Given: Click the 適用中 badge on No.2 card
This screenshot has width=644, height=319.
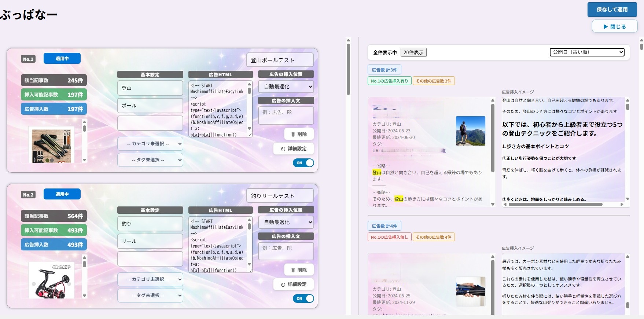Looking at the screenshot, I should (x=62, y=194).
